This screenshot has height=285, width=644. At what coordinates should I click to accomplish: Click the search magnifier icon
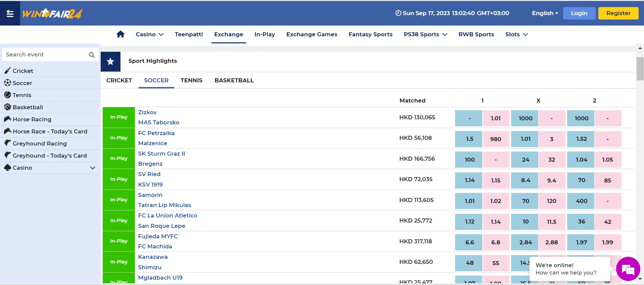point(92,55)
